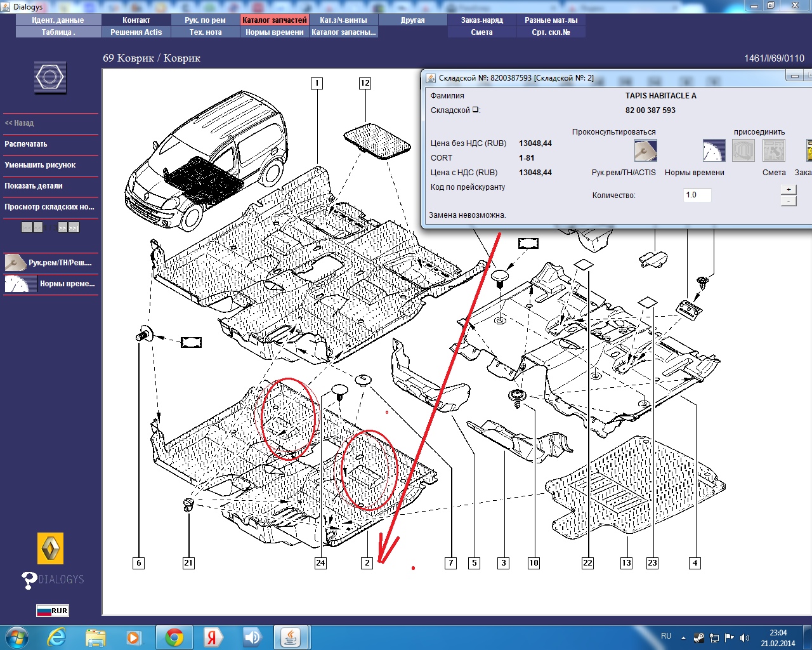The image size is (812, 650).
Task: Switch to Google Chrome on taskbar
Action: click(x=174, y=637)
